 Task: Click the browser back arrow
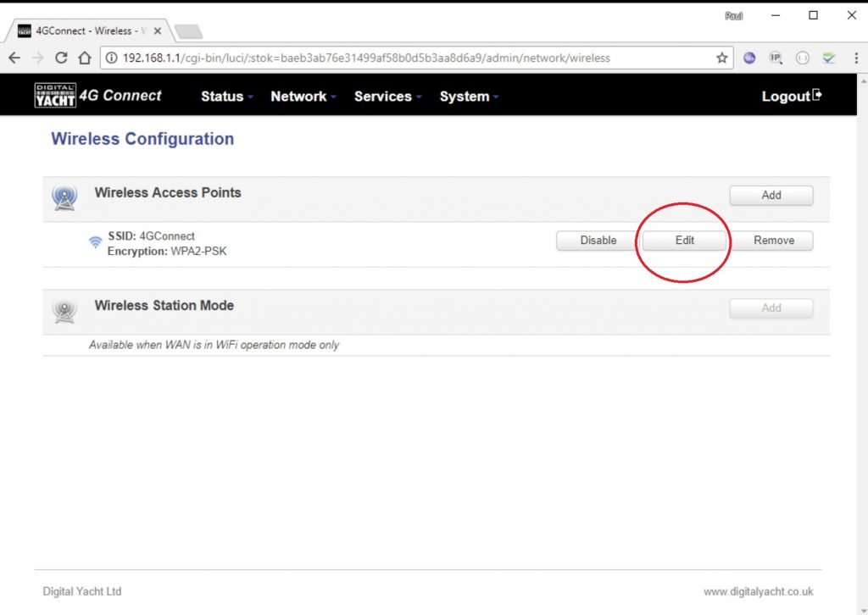(x=14, y=58)
